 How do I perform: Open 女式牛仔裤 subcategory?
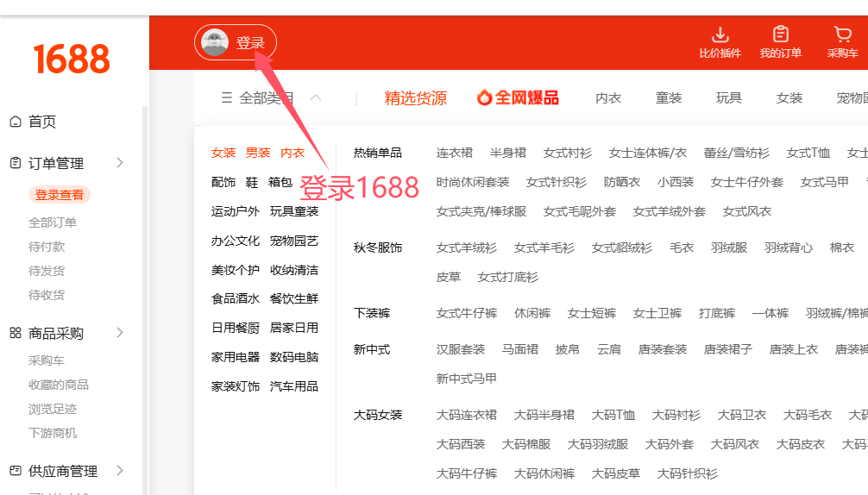tap(467, 314)
